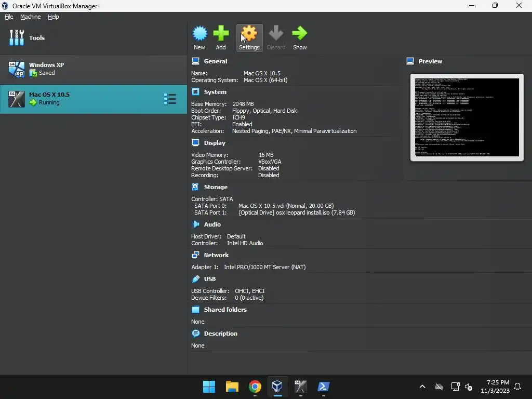Click the USB section plug icon
This screenshot has width=532, height=399.
point(195,278)
